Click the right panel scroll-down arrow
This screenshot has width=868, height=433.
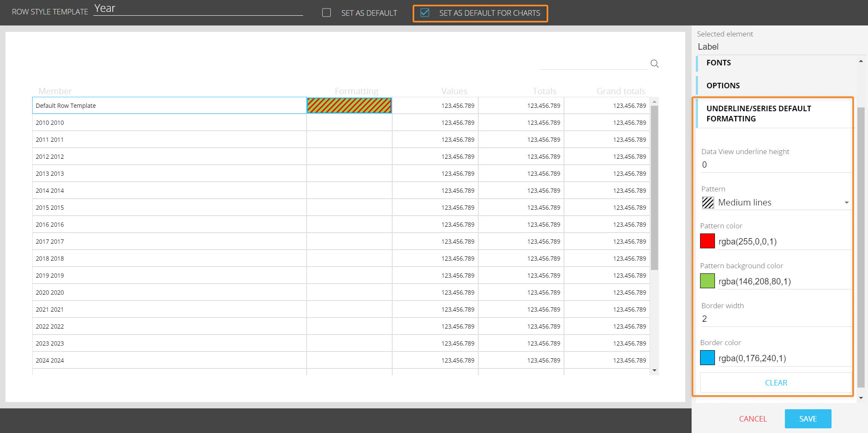861,398
